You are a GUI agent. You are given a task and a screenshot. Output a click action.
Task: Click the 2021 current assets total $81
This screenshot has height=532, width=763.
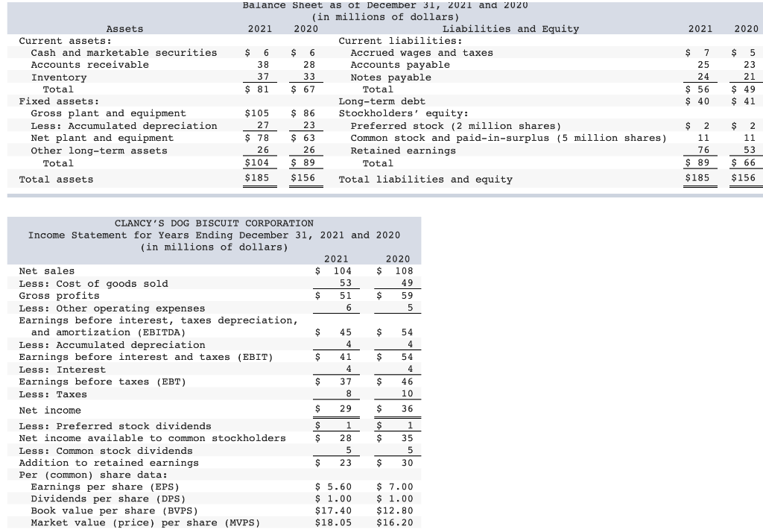[257, 89]
